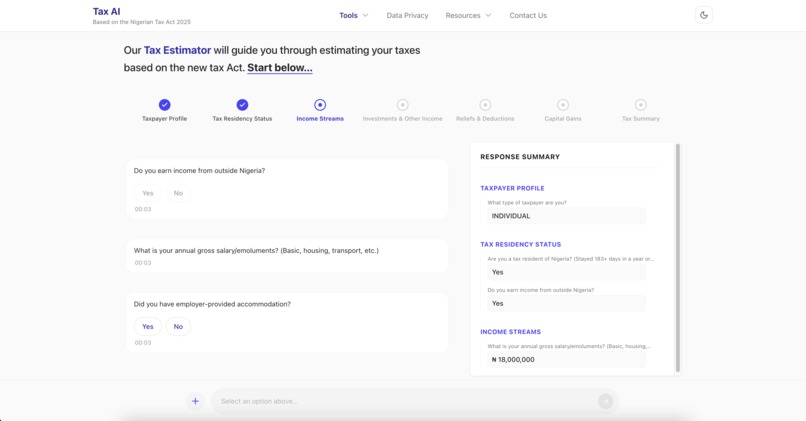Click the send arrow icon
The image size is (806, 421).
point(606,401)
